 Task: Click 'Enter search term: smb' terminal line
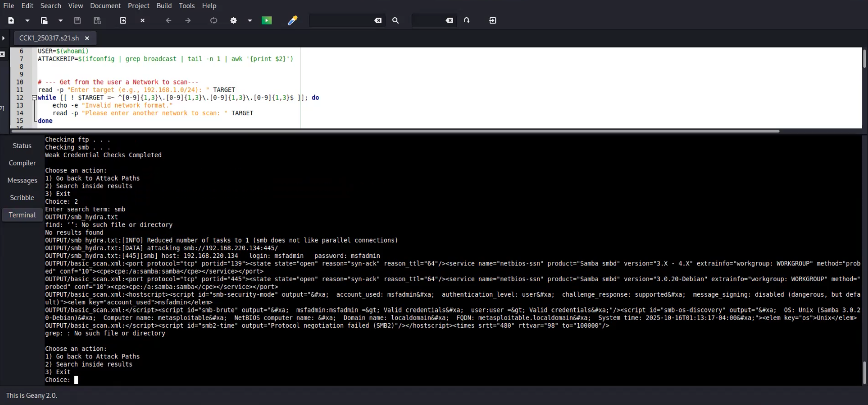coord(85,209)
